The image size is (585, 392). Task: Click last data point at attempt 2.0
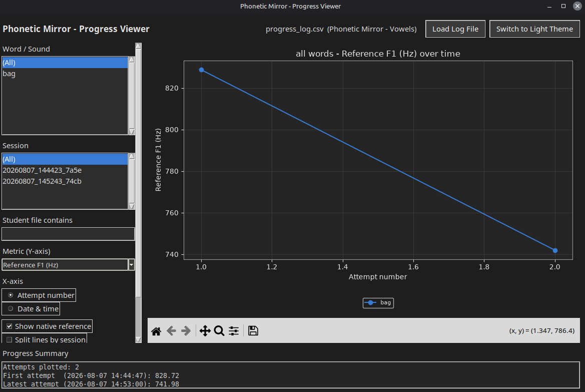click(x=555, y=250)
